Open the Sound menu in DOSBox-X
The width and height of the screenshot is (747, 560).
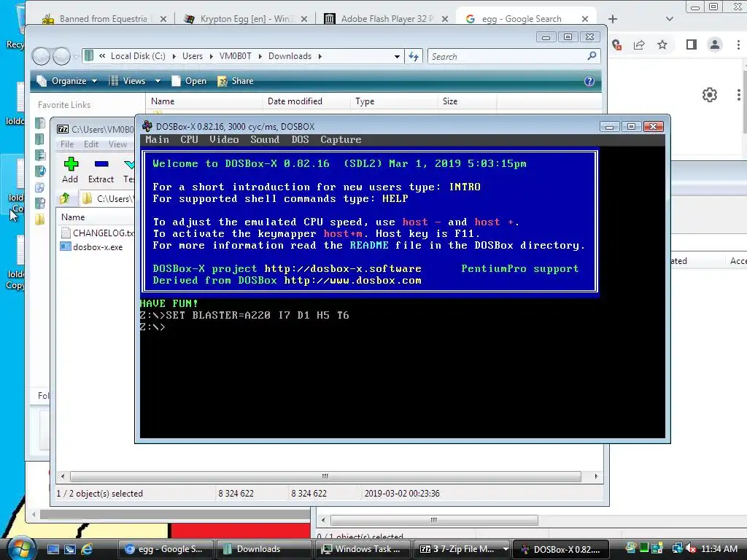point(265,139)
